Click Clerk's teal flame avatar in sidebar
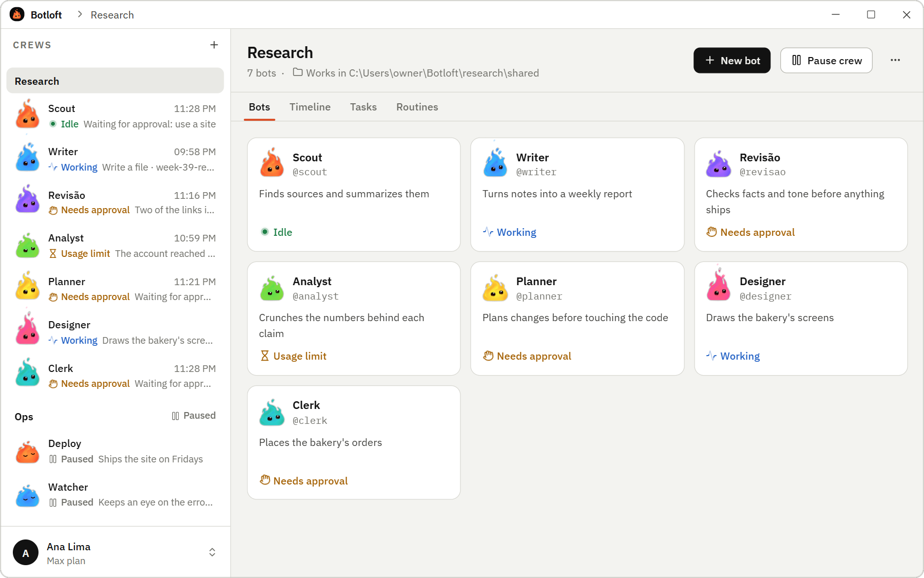The width and height of the screenshot is (924, 578). pyautogui.click(x=28, y=373)
